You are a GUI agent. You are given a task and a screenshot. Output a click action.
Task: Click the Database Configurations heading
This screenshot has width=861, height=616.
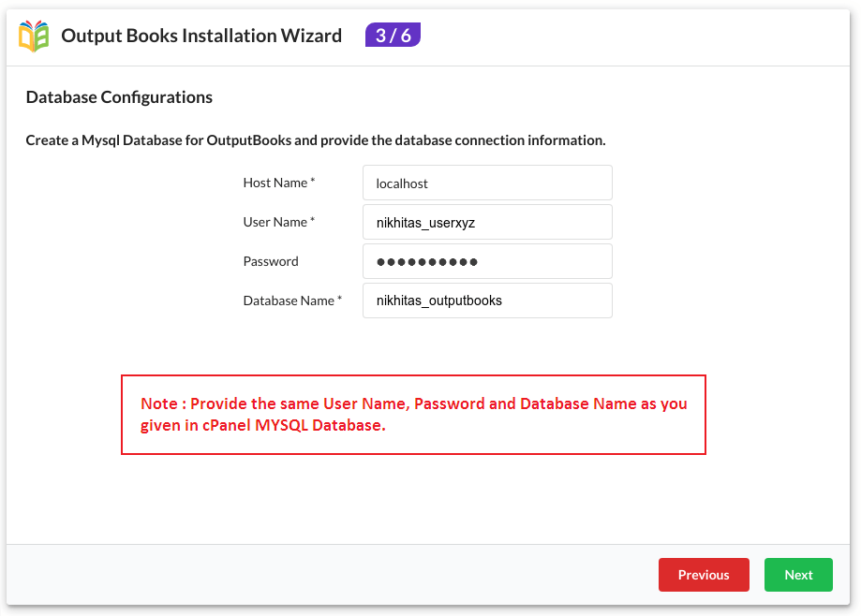coord(119,97)
